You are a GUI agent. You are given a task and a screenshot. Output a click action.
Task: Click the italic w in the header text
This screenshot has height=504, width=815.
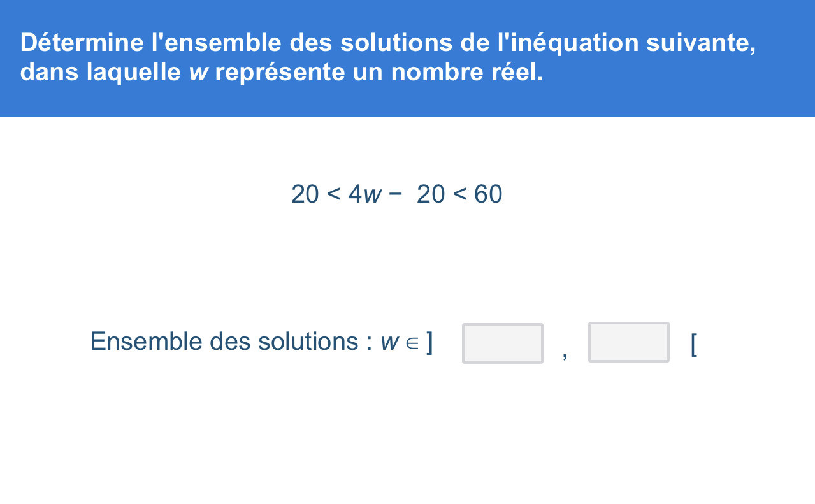198,72
